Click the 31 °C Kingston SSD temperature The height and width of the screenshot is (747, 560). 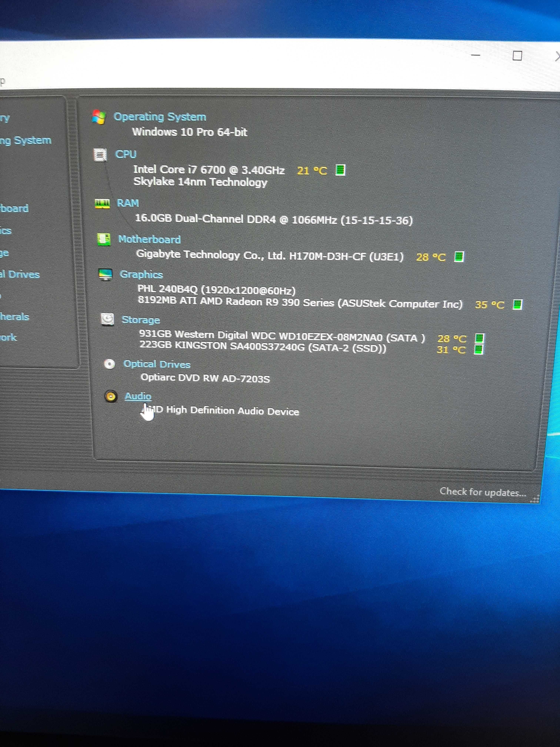point(451,350)
